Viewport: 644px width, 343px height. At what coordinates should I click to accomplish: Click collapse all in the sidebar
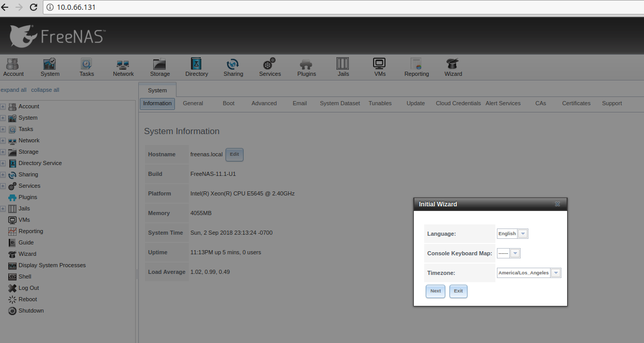(x=45, y=90)
